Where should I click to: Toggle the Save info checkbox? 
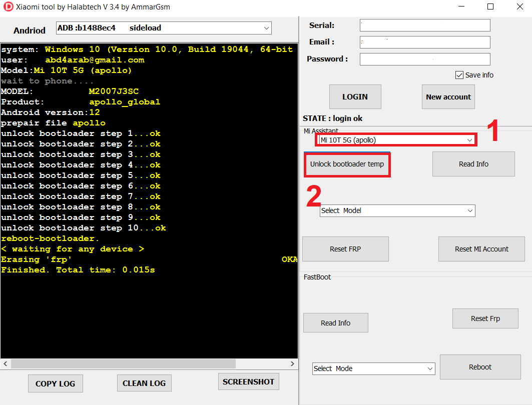459,75
